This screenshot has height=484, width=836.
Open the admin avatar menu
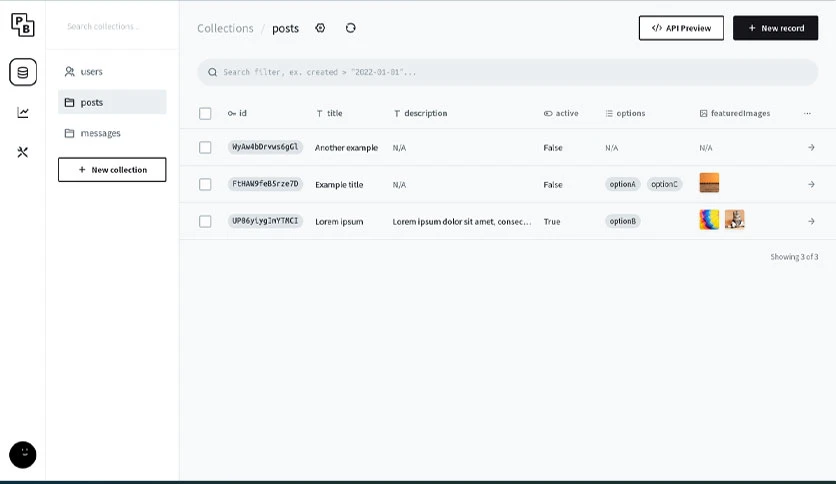23,455
